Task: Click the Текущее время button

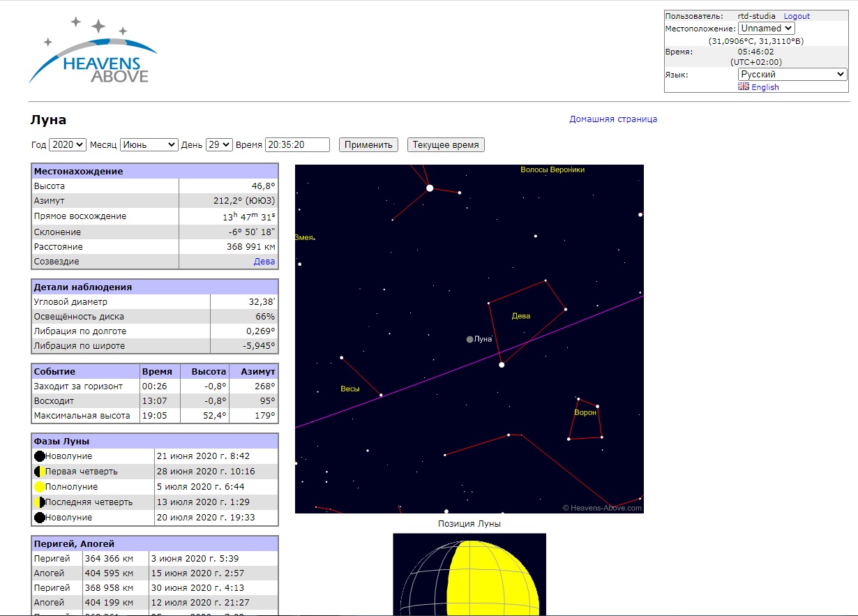Action: click(446, 144)
